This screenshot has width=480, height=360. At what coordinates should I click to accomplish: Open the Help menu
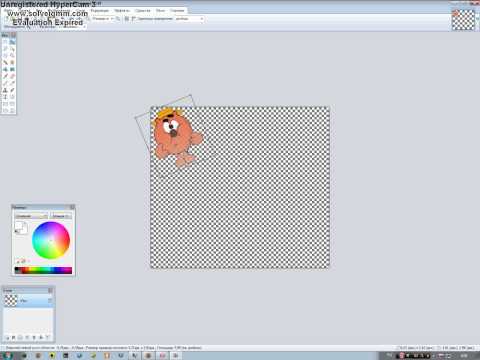pos(177,11)
